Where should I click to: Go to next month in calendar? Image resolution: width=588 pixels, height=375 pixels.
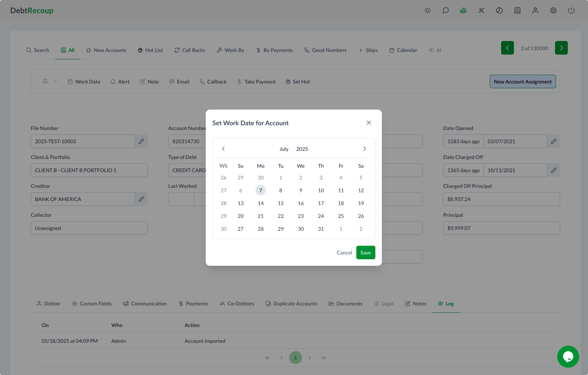(364, 149)
